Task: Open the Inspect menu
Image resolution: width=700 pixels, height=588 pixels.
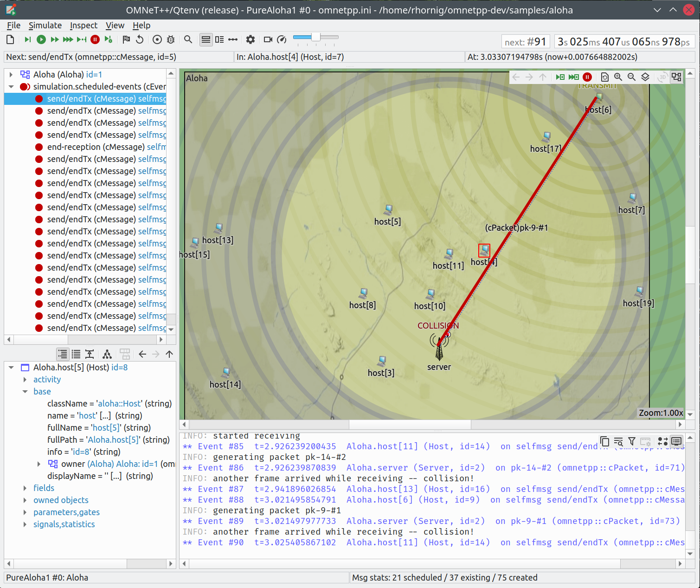Action: coord(83,25)
